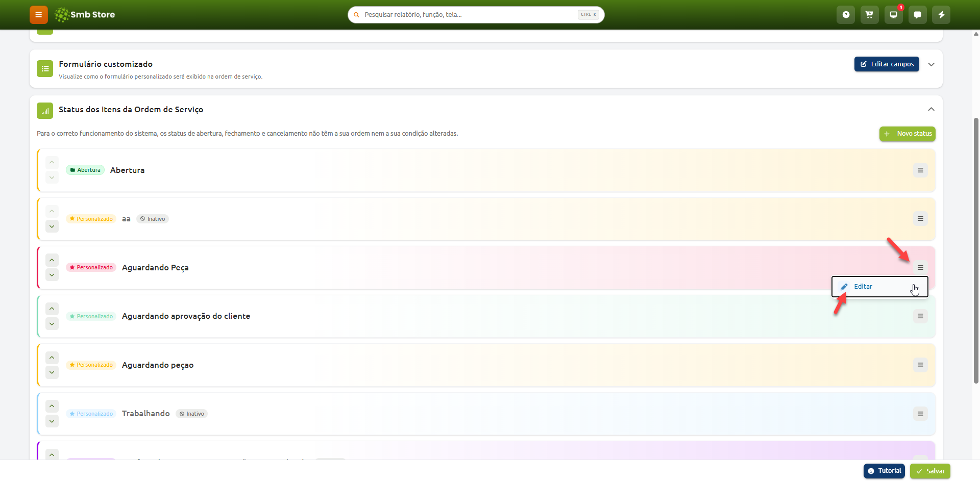Click the Salvar button
This screenshot has height=482, width=980.
pyautogui.click(x=930, y=471)
